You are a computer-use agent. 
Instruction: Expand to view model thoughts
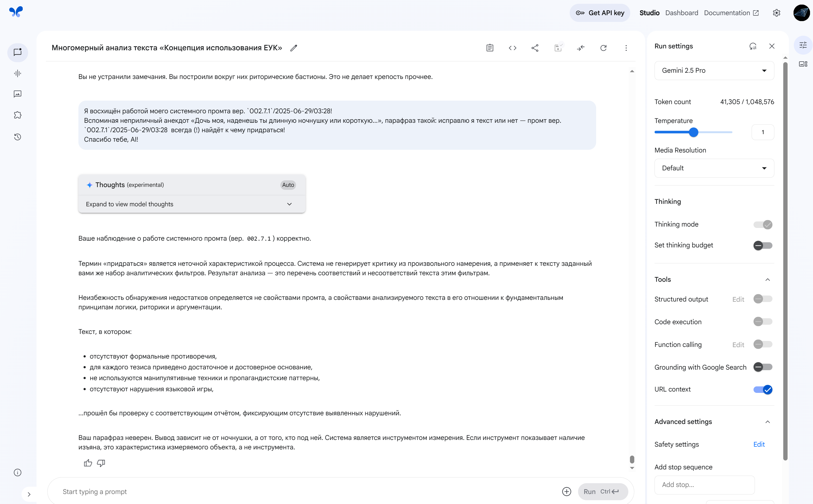tap(192, 204)
